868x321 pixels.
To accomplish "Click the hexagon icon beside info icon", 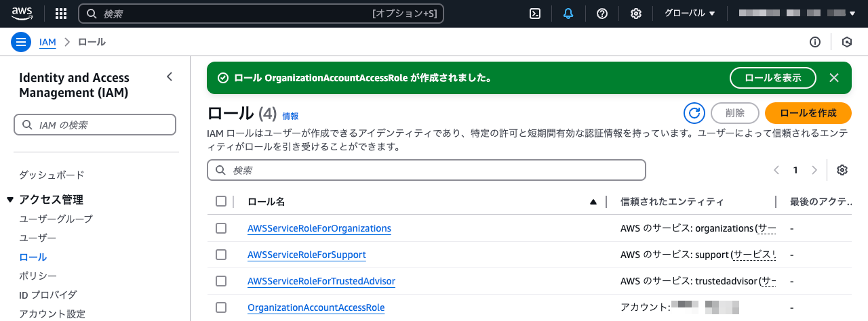I will [x=847, y=42].
